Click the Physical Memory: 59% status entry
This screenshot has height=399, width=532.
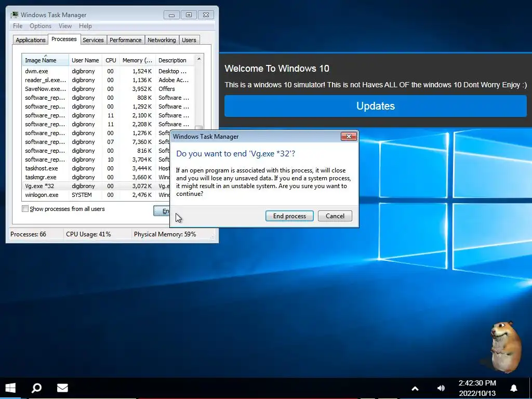point(165,234)
